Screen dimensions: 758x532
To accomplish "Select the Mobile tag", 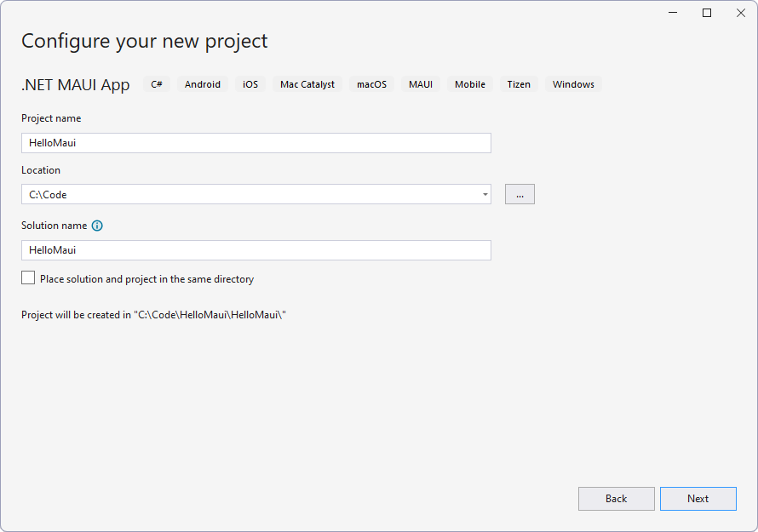I will [469, 83].
